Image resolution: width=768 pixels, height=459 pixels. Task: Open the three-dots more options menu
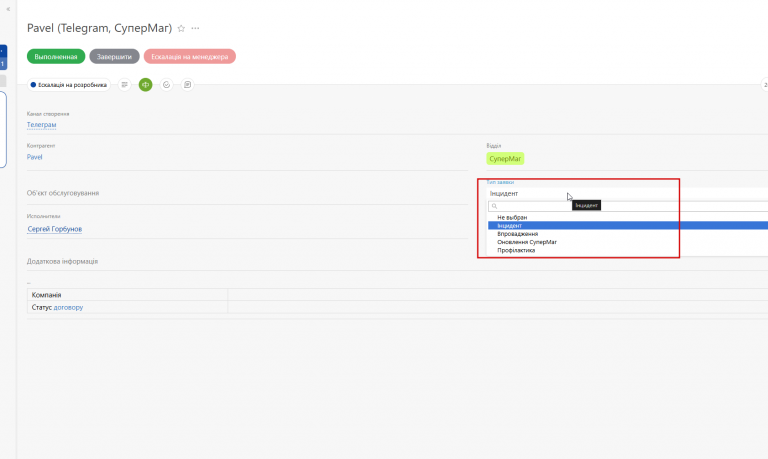195,28
